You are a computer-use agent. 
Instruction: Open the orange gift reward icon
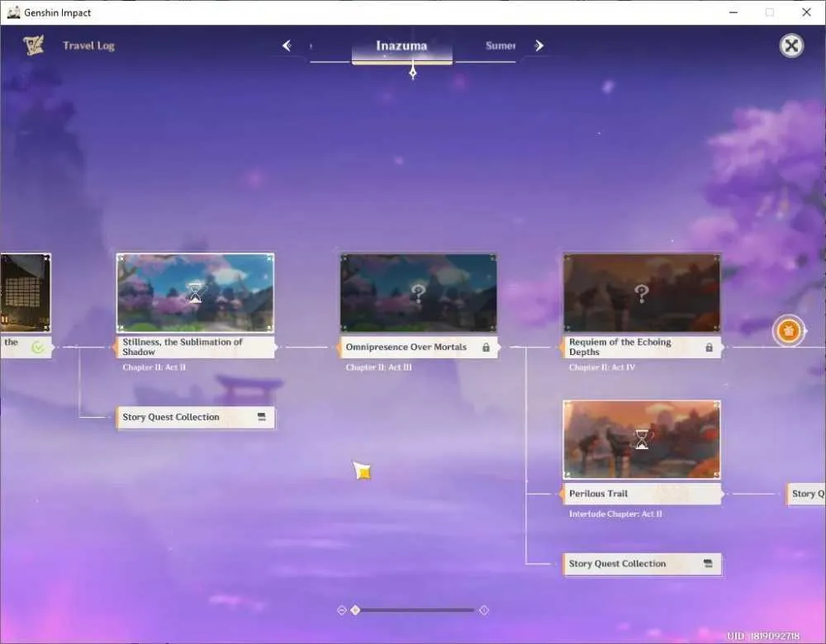pos(788,331)
